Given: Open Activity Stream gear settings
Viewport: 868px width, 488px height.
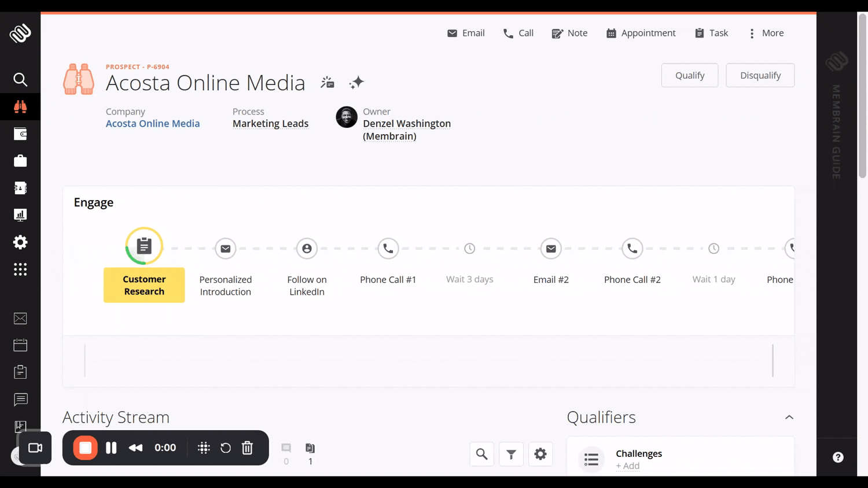Looking at the screenshot, I should (540, 454).
